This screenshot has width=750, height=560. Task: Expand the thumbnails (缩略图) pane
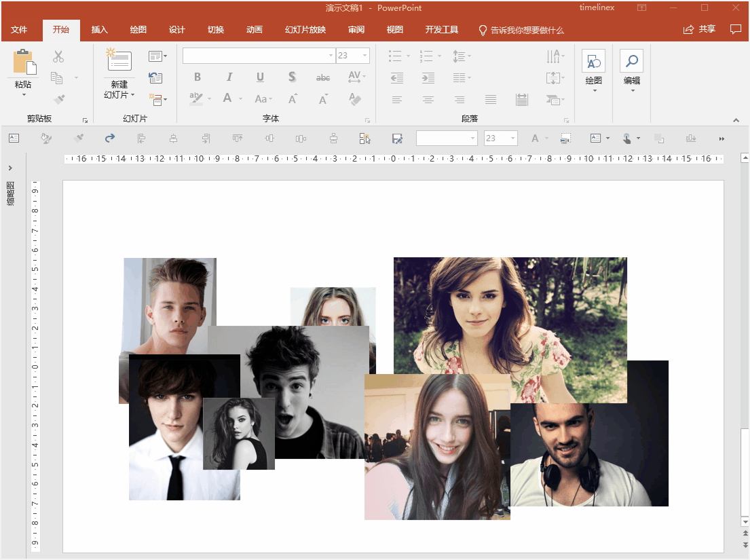(10, 168)
